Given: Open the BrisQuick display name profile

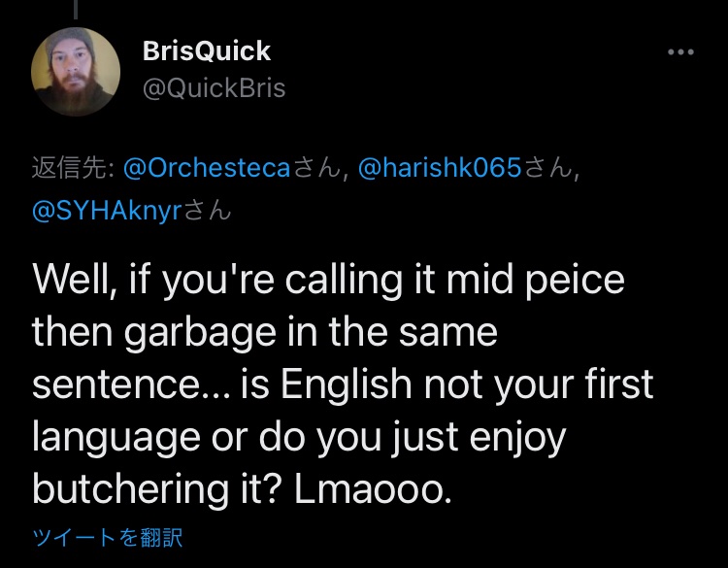Looking at the screenshot, I should [207, 50].
